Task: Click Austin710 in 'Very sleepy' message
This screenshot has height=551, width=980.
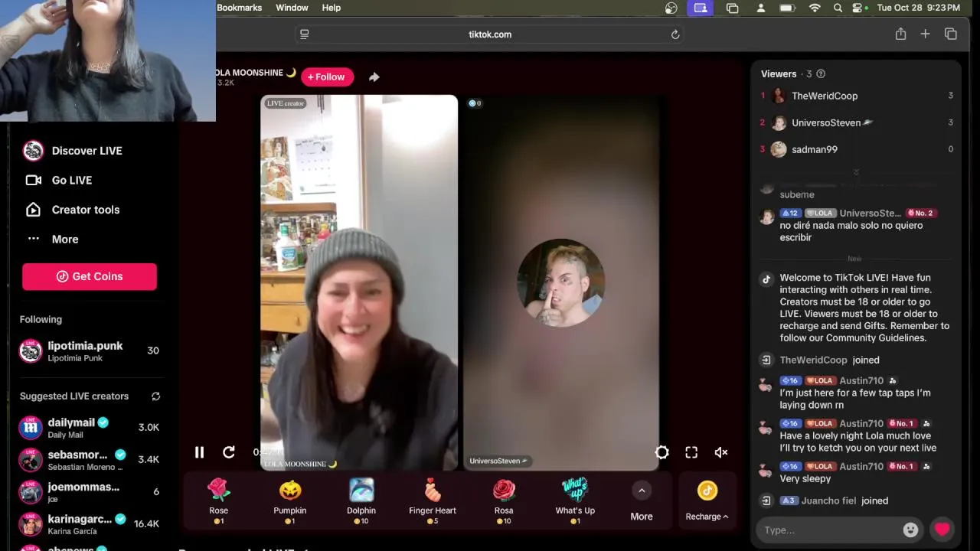Action: coord(861,466)
